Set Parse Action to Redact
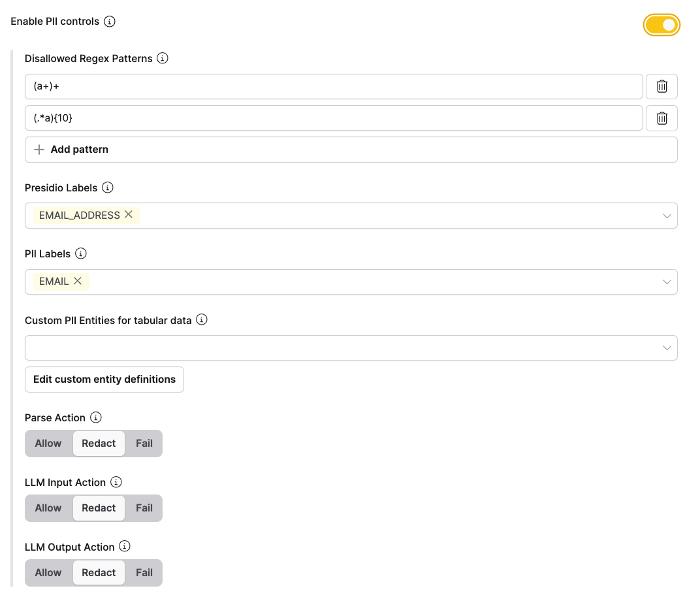 99,443
